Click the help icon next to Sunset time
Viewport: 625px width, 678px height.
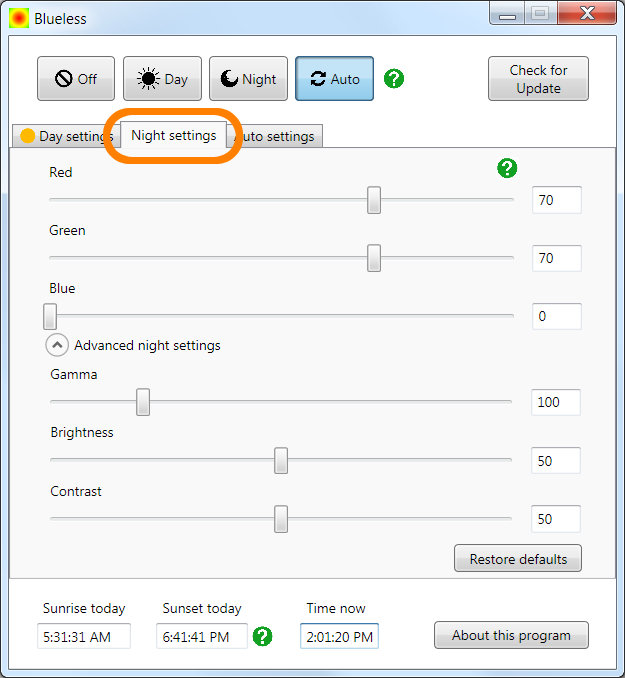(x=262, y=636)
